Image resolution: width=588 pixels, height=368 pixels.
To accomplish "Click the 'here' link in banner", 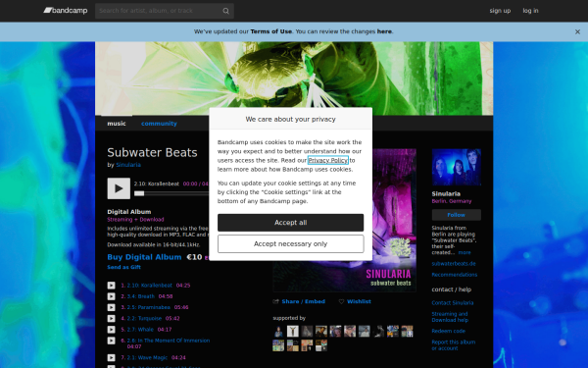I will coord(384,31).
